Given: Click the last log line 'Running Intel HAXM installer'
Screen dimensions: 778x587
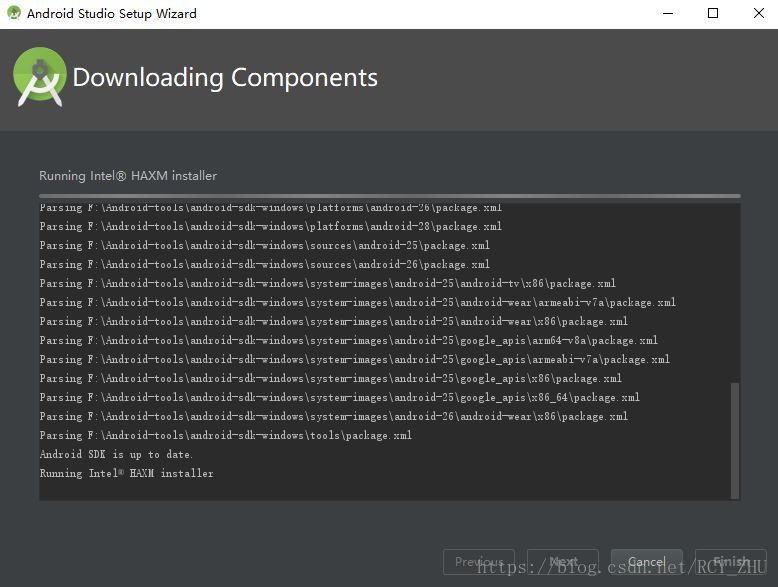Looking at the screenshot, I should (x=127, y=473).
